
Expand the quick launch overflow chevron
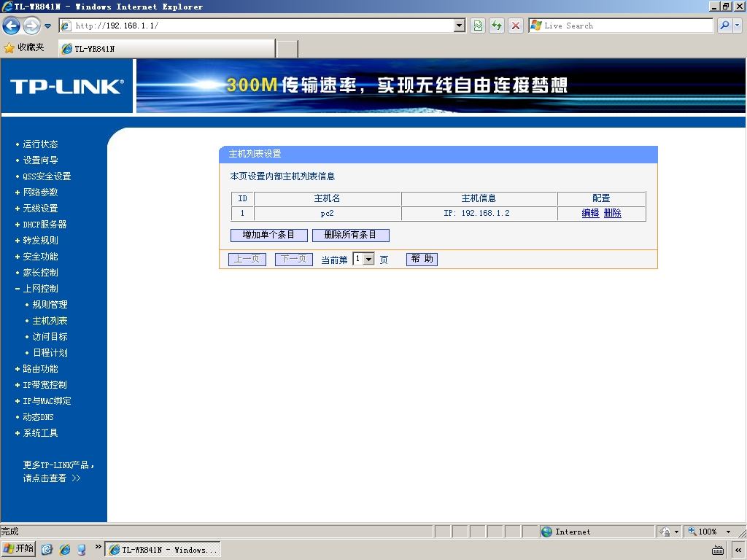[x=98, y=547]
